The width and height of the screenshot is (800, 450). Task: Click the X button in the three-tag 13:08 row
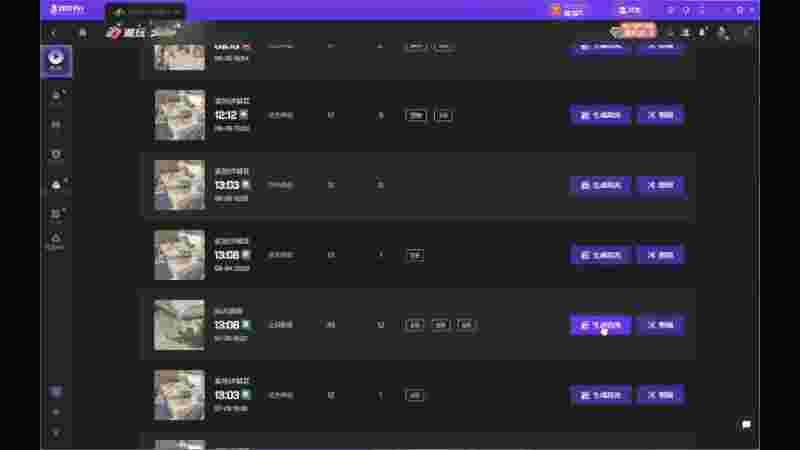pos(661,325)
